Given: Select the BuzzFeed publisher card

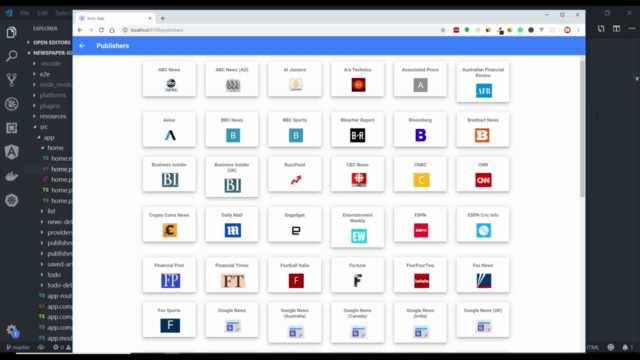Looking at the screenshot, I should pos(295,174).
